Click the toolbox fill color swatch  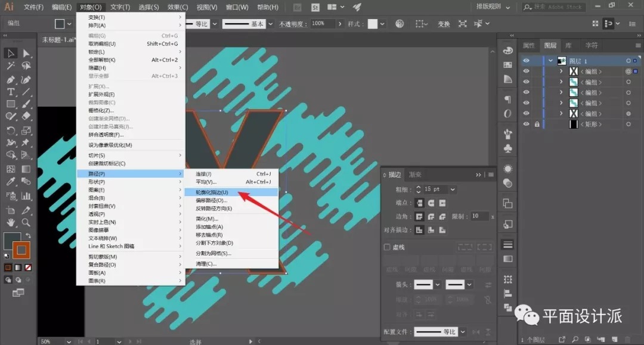tap(11, 240)
